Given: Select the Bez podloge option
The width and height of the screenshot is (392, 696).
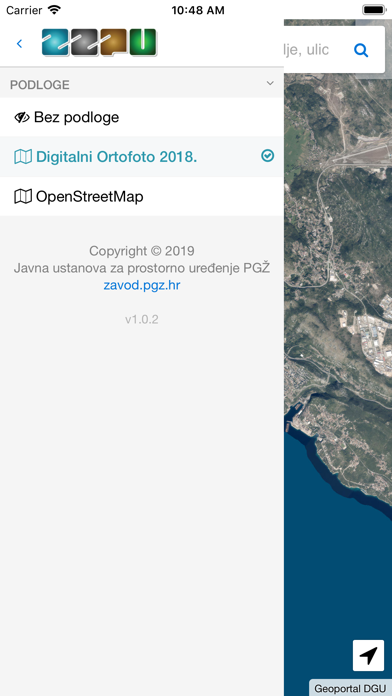Looking at the screenshot, I should 142,117.
